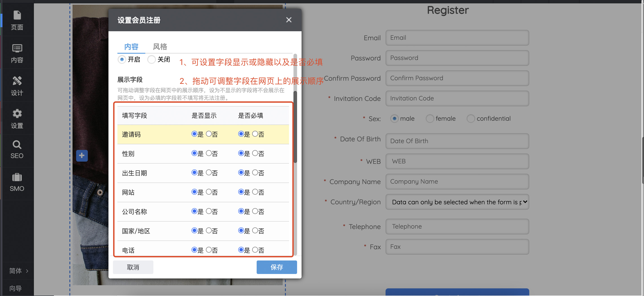Viewport: 644px width, 296px height.
Task: Click the blue plus add-block icon
Action: click(x=82, y=156)
